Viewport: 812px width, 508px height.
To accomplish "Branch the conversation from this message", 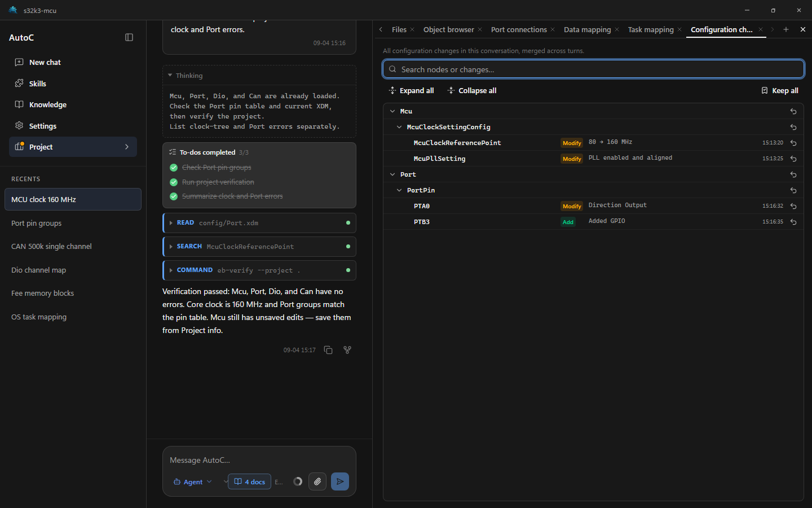I will coord(347,350).
